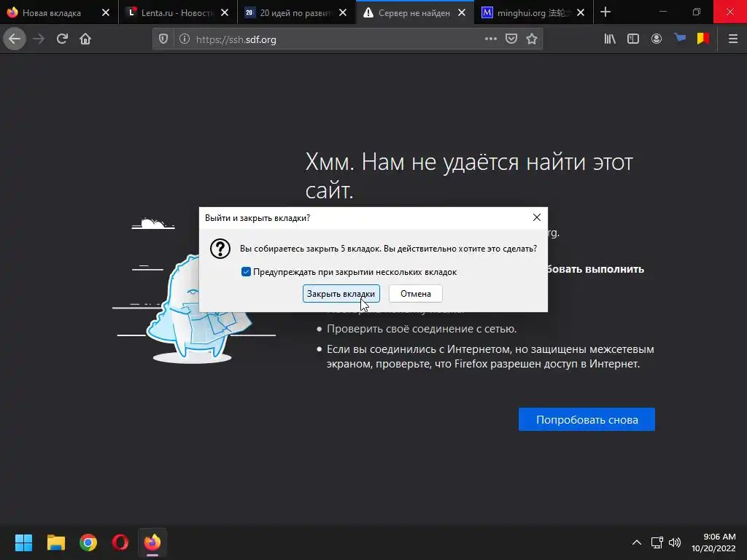Click the blue flag extension icon
This screenshot has width=747, height=560.
(x=680, y=38)
